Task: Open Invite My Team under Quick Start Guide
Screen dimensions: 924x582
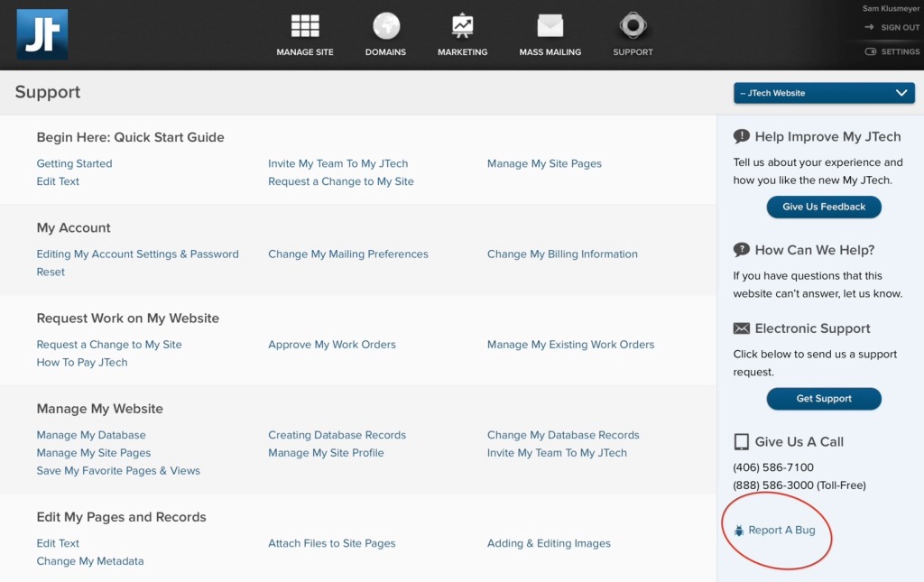Action: click(337, 163)
